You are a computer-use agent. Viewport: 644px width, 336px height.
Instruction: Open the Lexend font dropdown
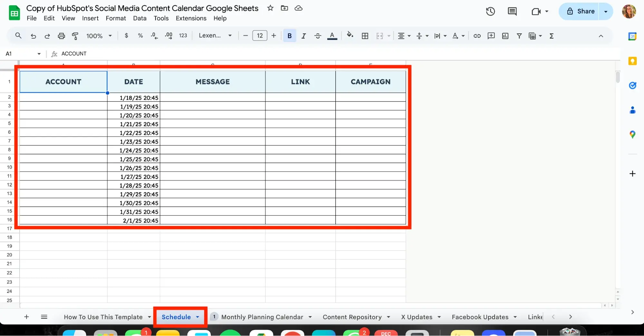click(215, 36)
